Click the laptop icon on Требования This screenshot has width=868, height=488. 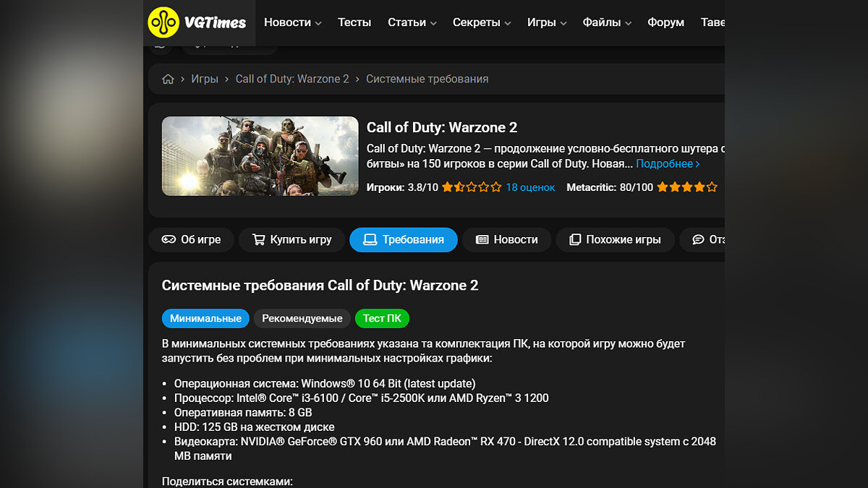click(x=370, y=239)
